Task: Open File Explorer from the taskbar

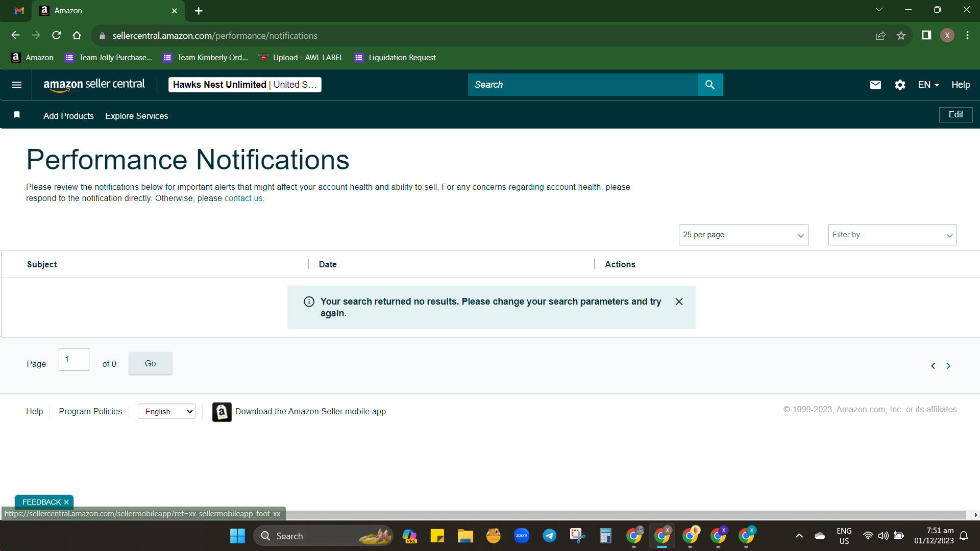Action: (465, 536)
